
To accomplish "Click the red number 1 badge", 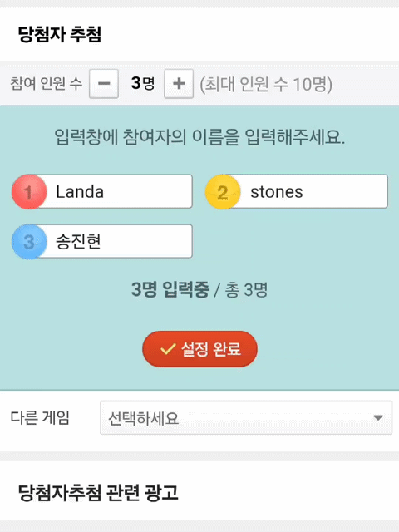I will point(29,192).
